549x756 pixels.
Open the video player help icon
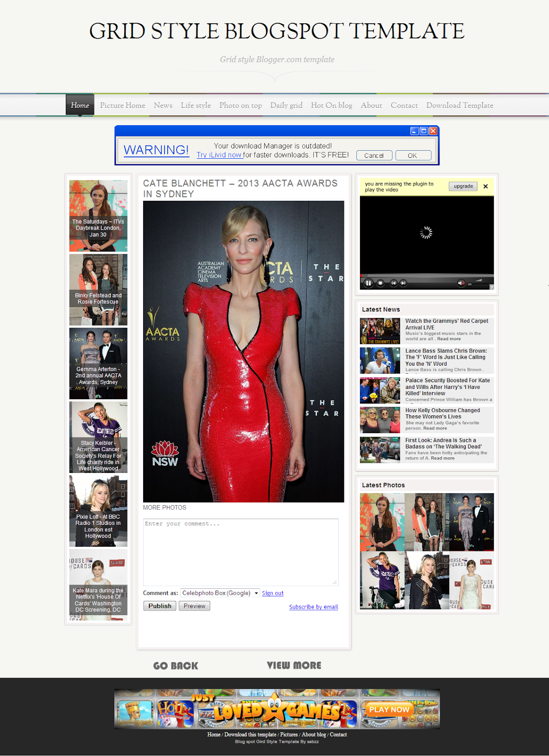point(491,287)
